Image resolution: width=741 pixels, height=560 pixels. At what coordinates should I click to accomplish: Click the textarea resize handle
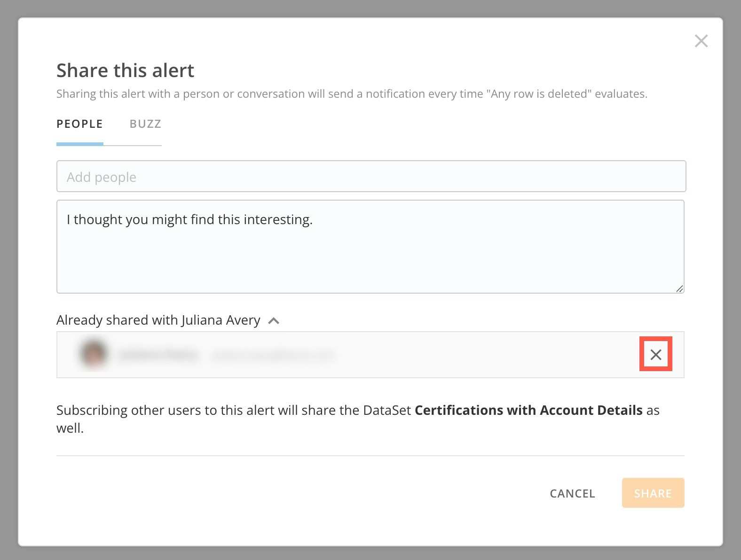680,289
